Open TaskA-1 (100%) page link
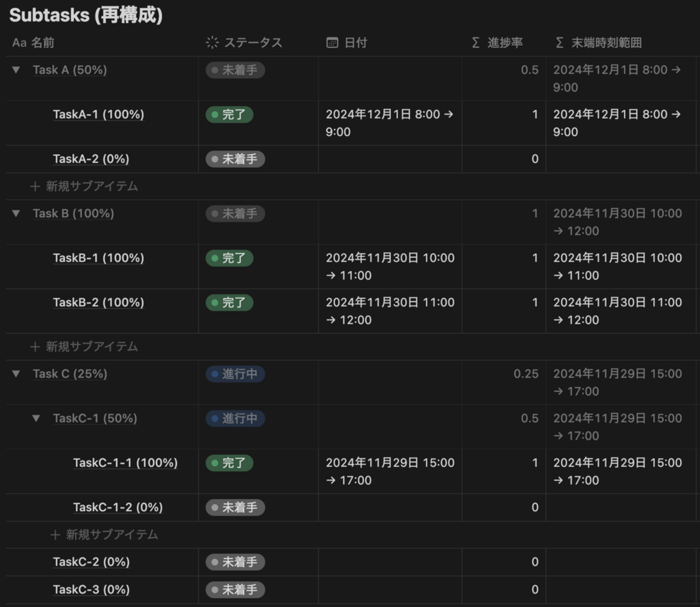This screenshot has height=607, width=700. tap(98, 115)
